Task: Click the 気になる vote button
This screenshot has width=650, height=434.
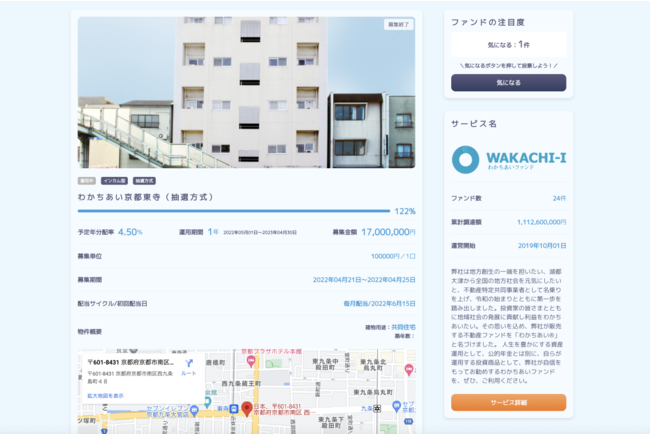Action: 508,82
